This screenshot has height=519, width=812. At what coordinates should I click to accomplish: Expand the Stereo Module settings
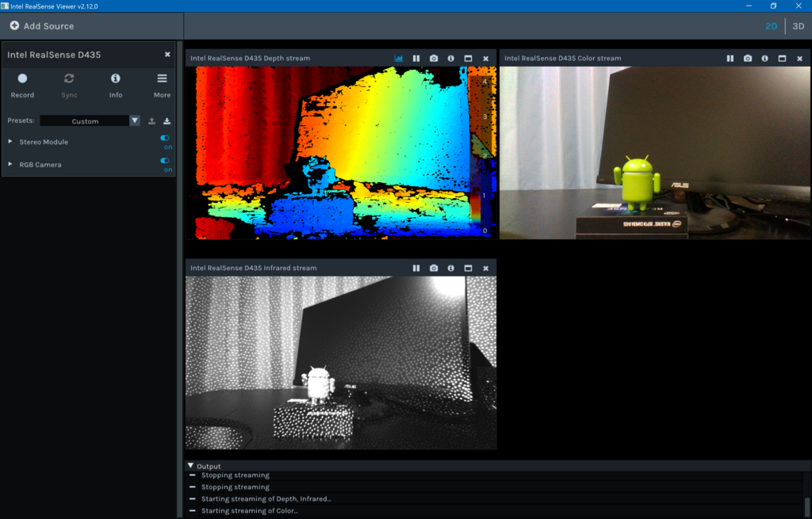point(10,142)
